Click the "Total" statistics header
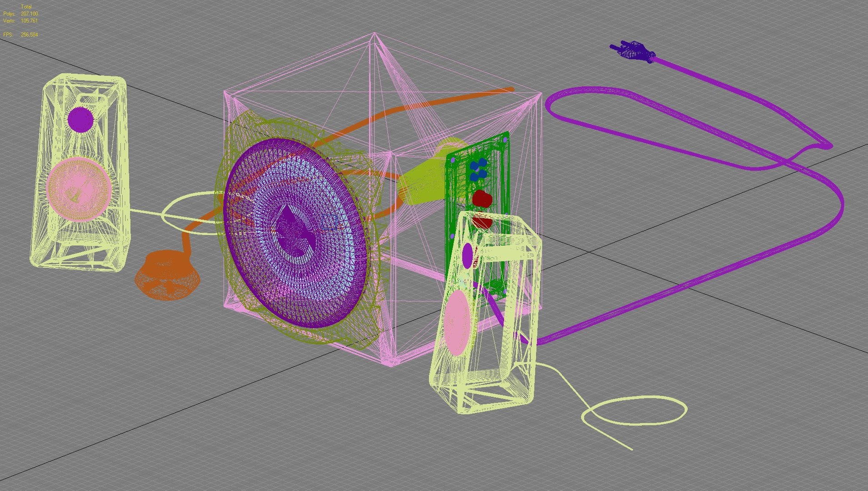 (26, 7)
